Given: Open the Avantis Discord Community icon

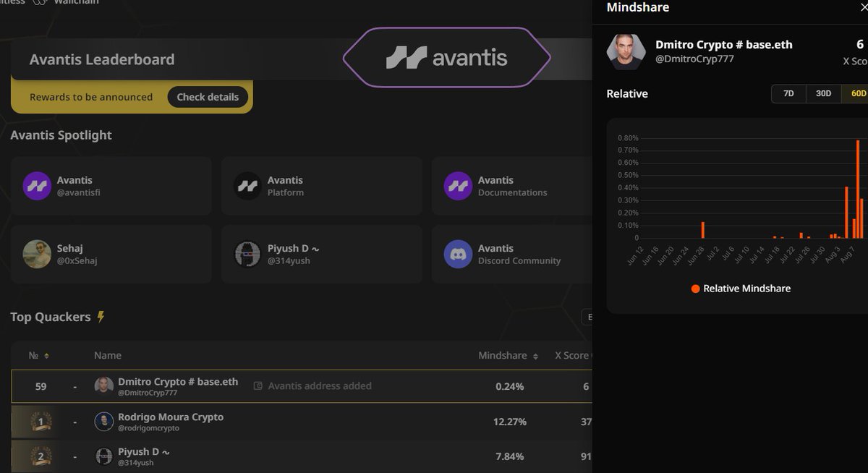Looking at the screenshot, I should click(458, 254).
